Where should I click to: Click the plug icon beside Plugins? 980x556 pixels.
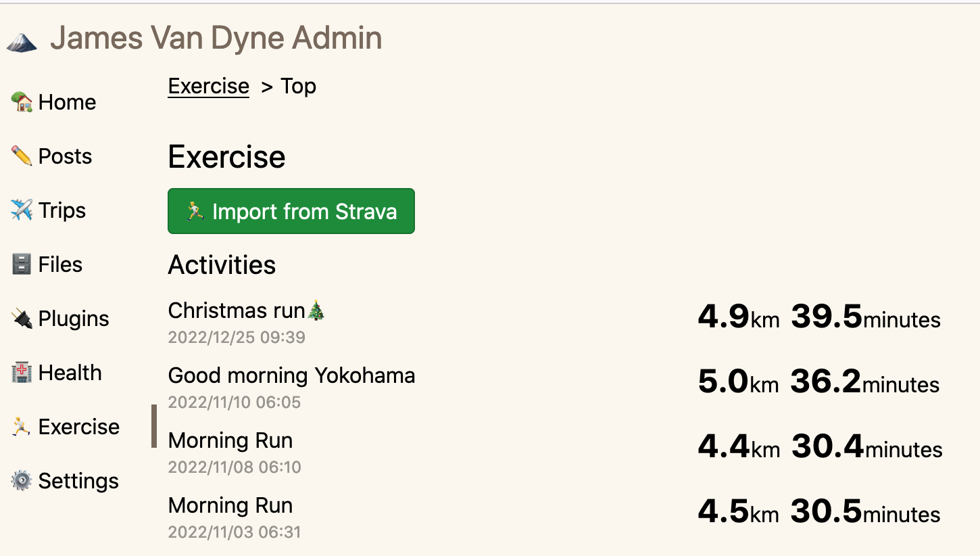pos(22,319)
